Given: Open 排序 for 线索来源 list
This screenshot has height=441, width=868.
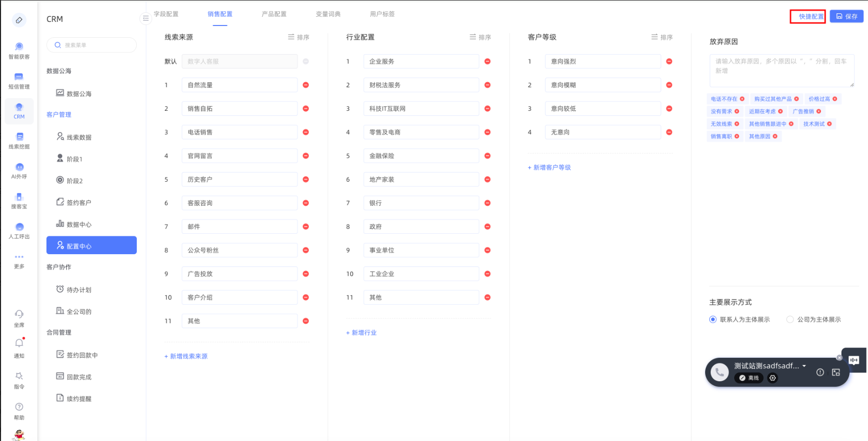Looking at the screenshot, I should tap(299, 37).
